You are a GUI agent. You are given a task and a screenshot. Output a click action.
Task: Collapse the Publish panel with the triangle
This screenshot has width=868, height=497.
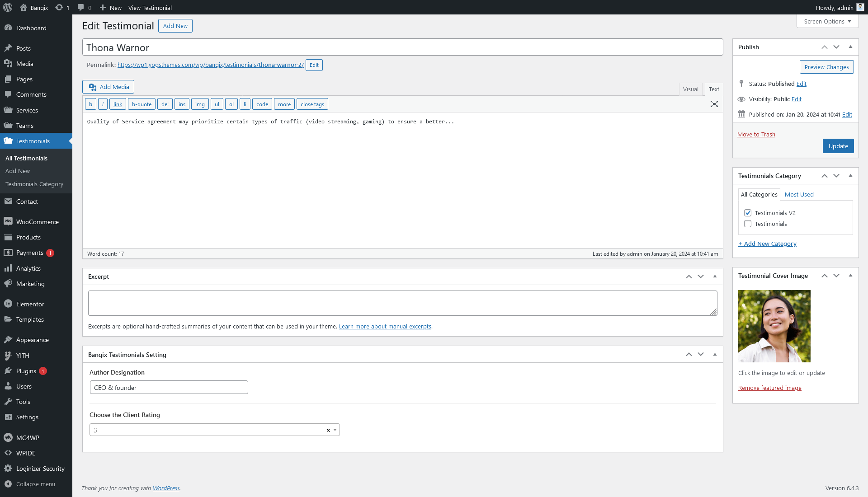click(x=850, y=47)
